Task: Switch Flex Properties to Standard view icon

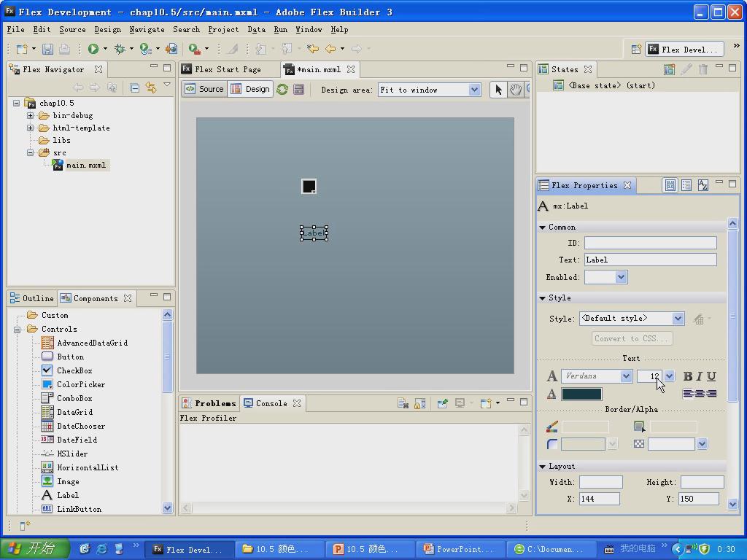Action: 670,185
